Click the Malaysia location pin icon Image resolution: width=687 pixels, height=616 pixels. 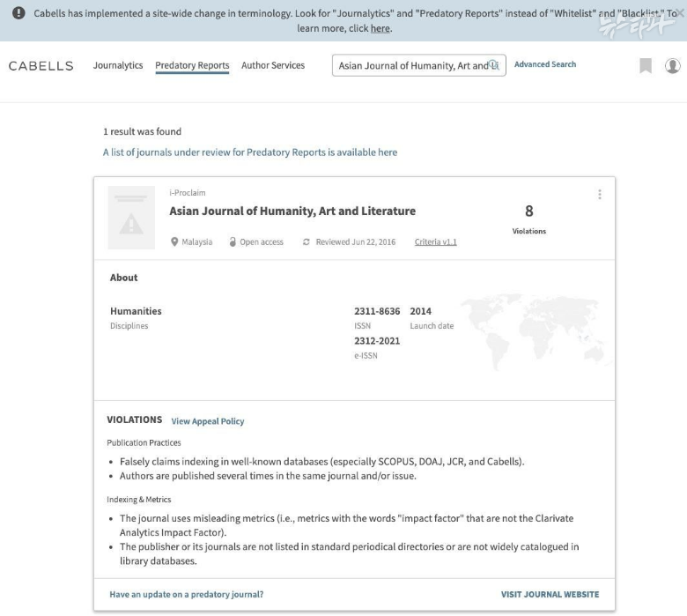pos(174,241)
